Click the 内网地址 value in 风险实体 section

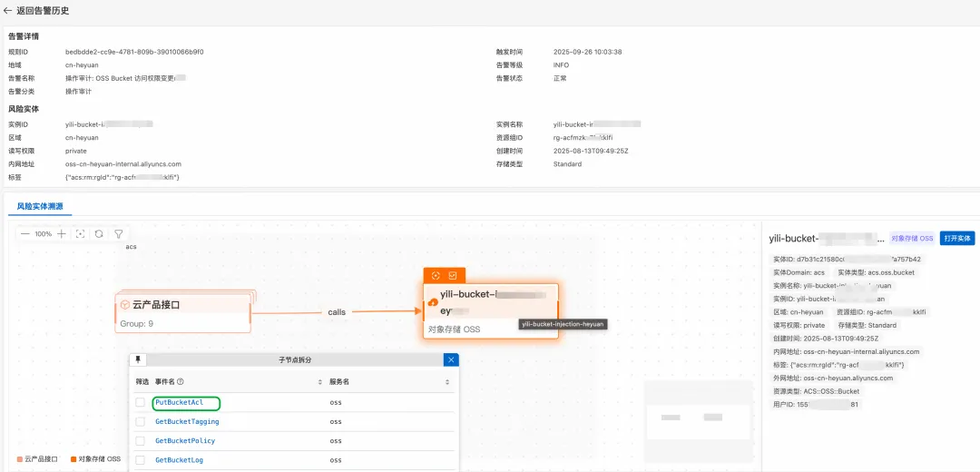click(123, 163)
